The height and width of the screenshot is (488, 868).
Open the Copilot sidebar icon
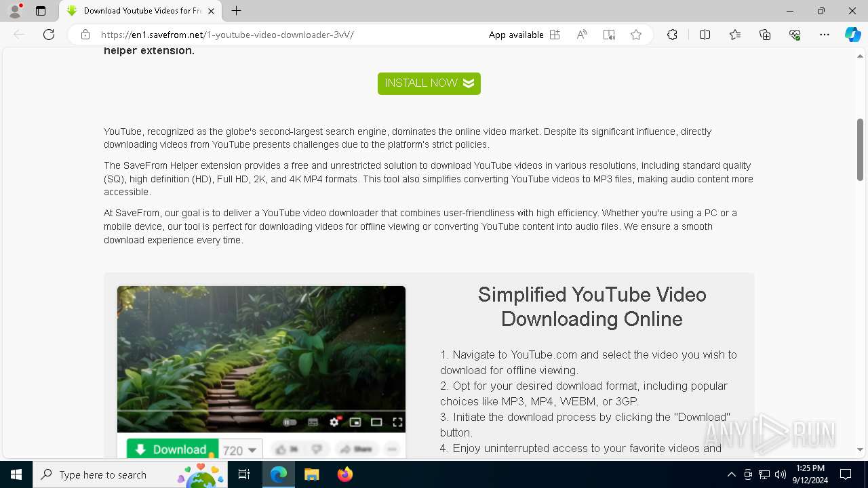(852, 35)
